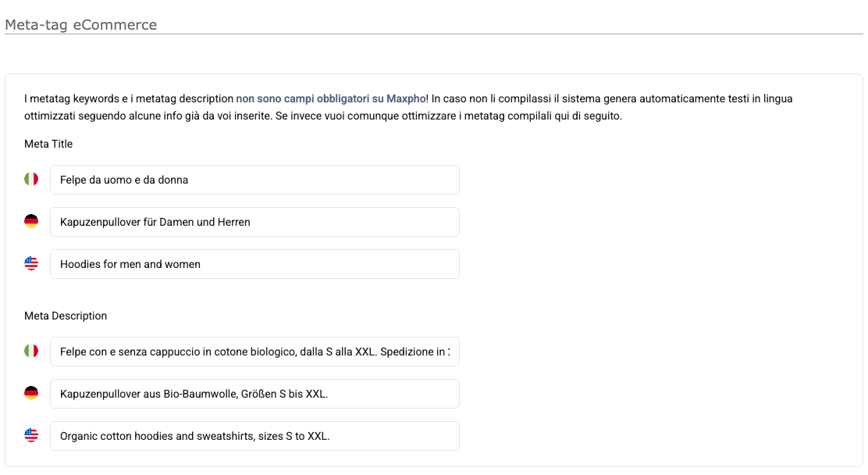Click the Italian flag beside Meta Description
The height and width of the screenshot is (475, 868).
tap(31, 351)
